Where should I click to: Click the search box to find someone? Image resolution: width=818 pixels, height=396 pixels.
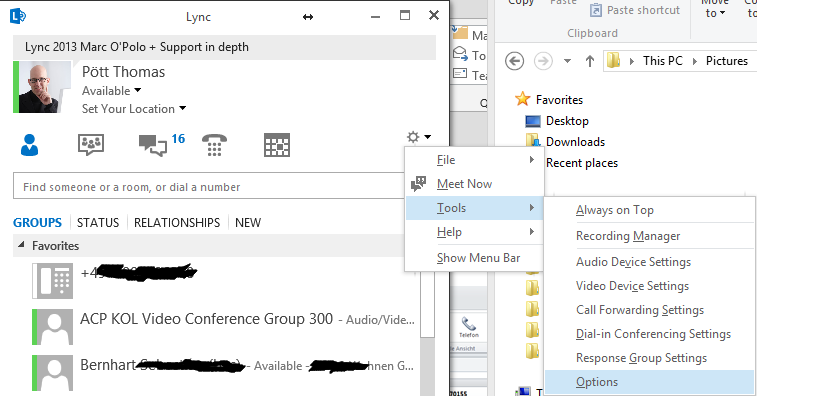pyautogui.click(x=209, y=187)
